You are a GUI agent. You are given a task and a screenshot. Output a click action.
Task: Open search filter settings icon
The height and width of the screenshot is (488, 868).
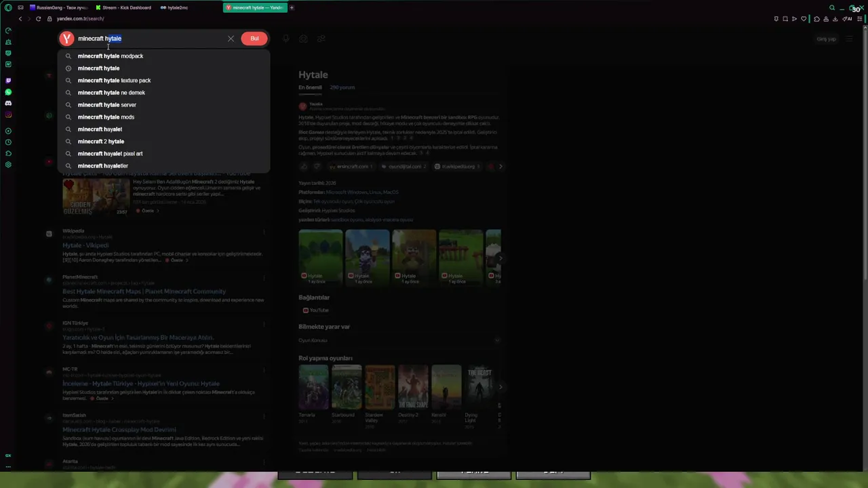coord(321,39)
